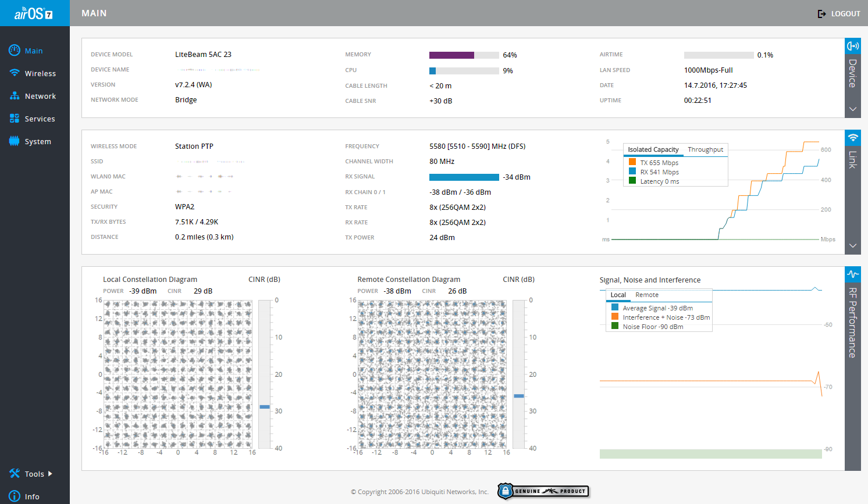Click the Memory usage bar

click(x=464, y=55)
